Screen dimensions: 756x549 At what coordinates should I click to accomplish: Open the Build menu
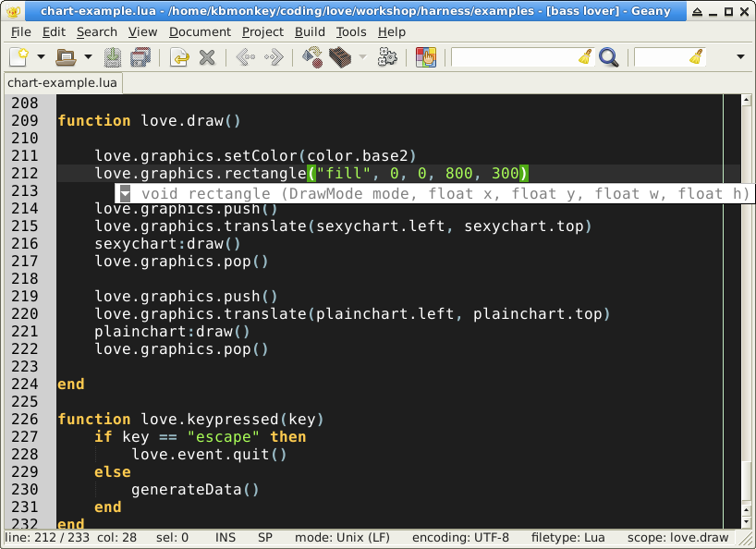click(x=310, y=31)
